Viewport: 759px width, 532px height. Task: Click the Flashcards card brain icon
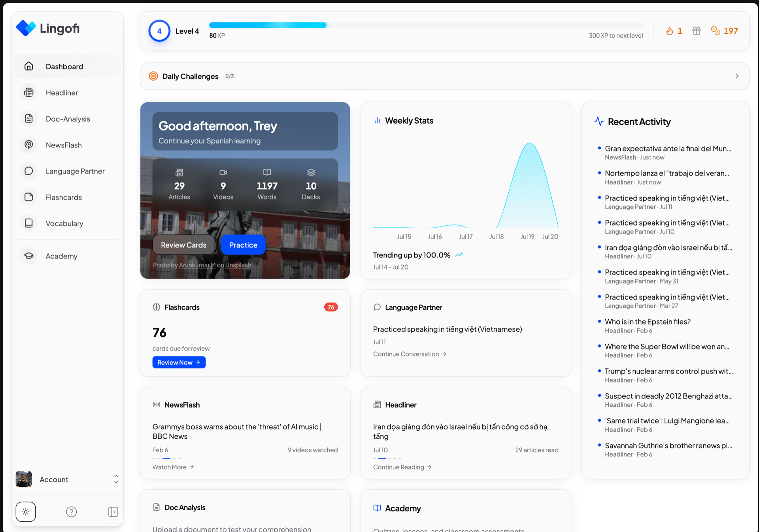click(157, 307)
